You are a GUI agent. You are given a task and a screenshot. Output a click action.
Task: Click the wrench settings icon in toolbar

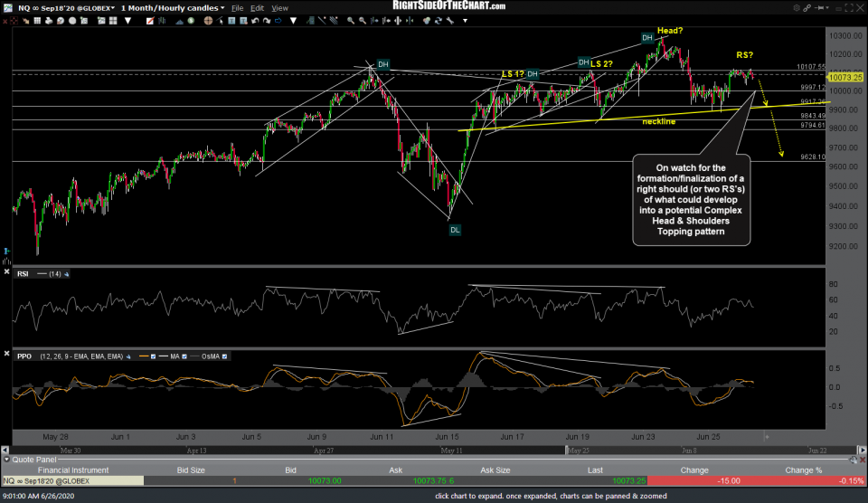point(449,21)
